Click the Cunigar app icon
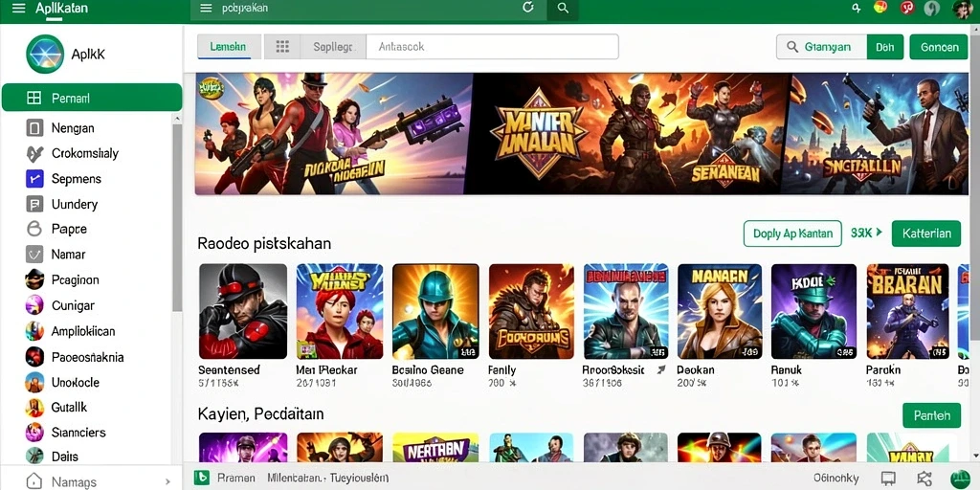980x490 pixels. 34,305
